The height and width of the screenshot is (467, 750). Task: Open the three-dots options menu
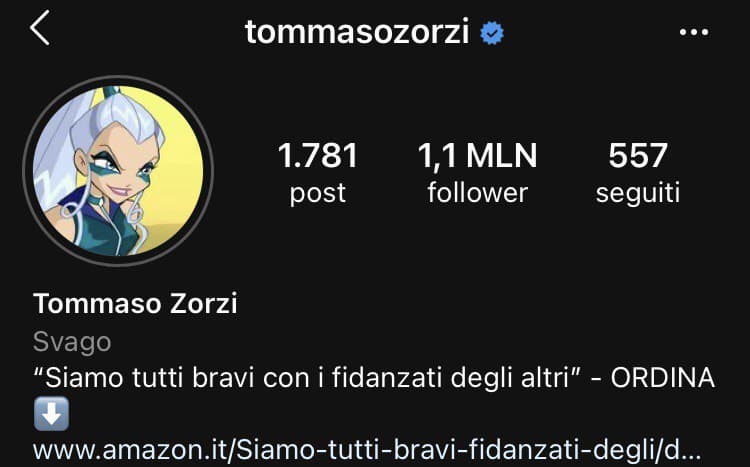(x=694, y=32)
